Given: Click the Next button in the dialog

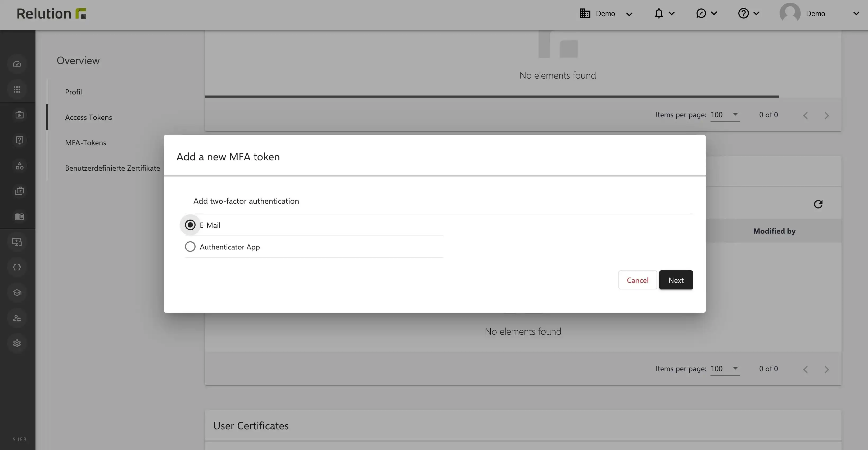Looking at the screenshot, I should click(x=676, y=280).
